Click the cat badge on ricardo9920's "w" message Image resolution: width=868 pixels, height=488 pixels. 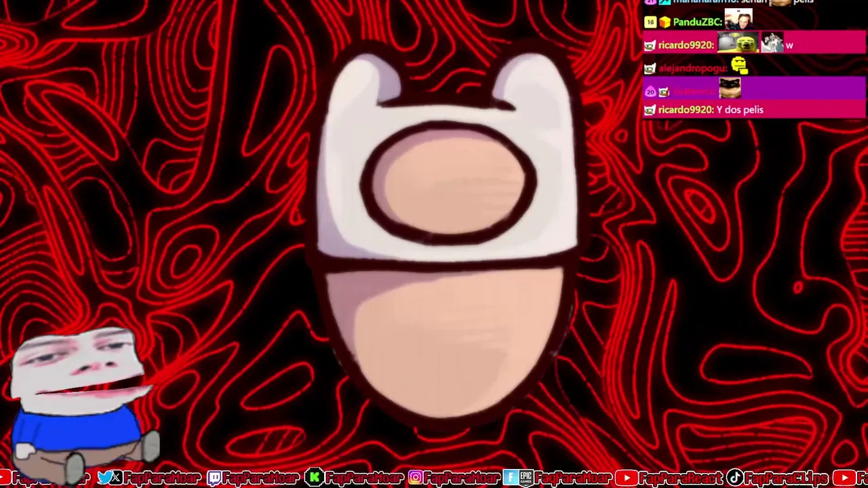click(650, 45)
